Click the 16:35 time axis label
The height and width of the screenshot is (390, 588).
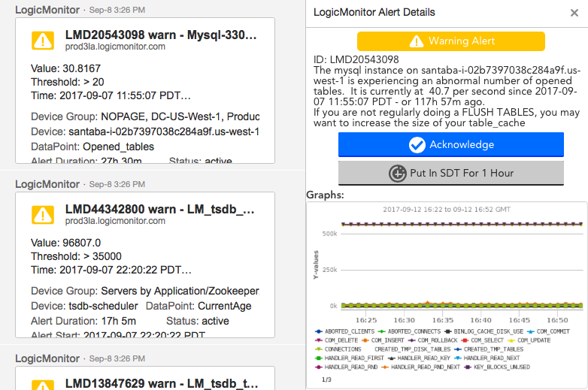pos(442,320)
